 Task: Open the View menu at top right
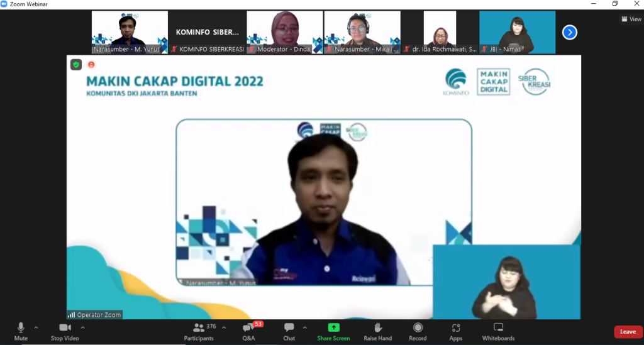pyautogui.click(x=631, y=19)
